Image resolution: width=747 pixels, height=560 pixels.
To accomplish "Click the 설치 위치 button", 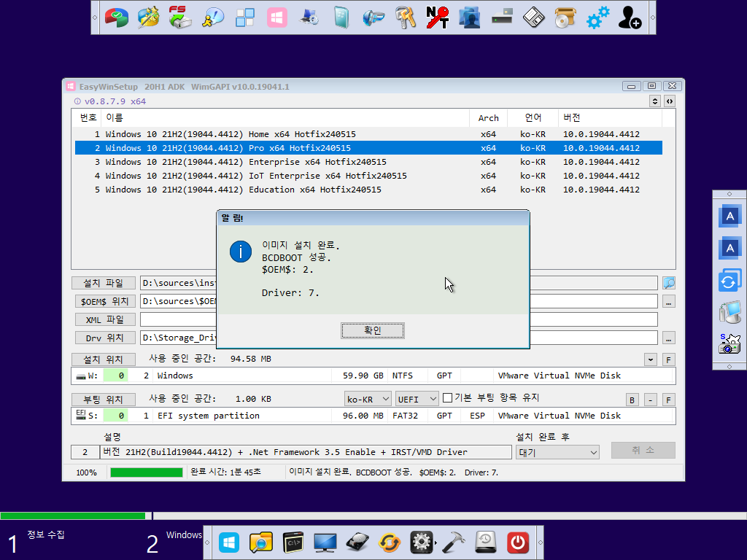I will pyautogui.click(x=104, y=359).
